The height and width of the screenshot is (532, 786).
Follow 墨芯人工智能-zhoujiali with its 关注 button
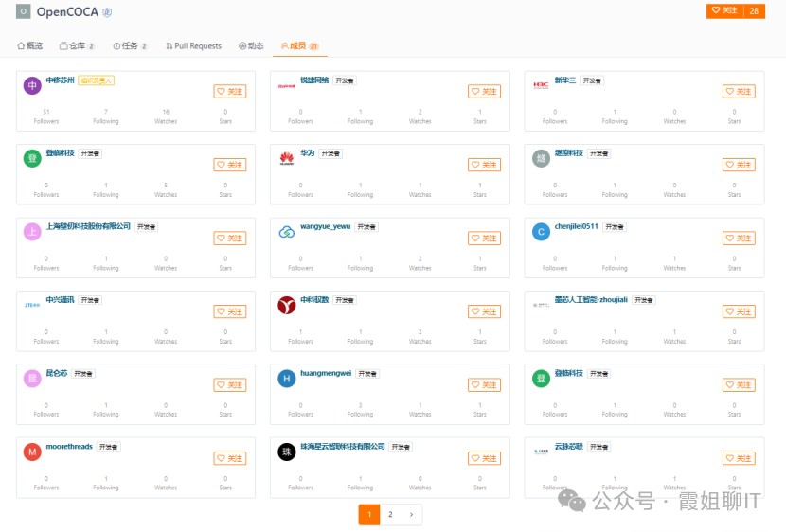point(739,311)
